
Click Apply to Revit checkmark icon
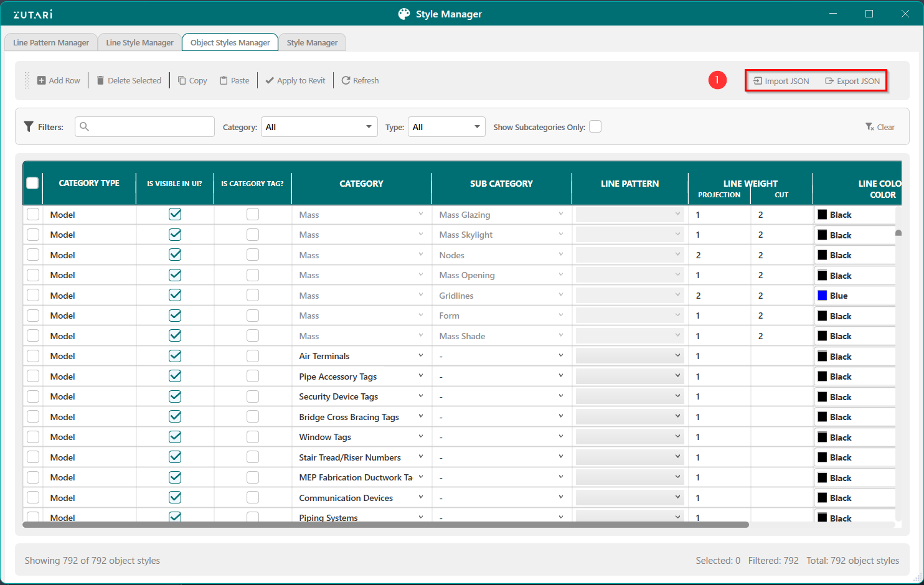tap(270, 80)
